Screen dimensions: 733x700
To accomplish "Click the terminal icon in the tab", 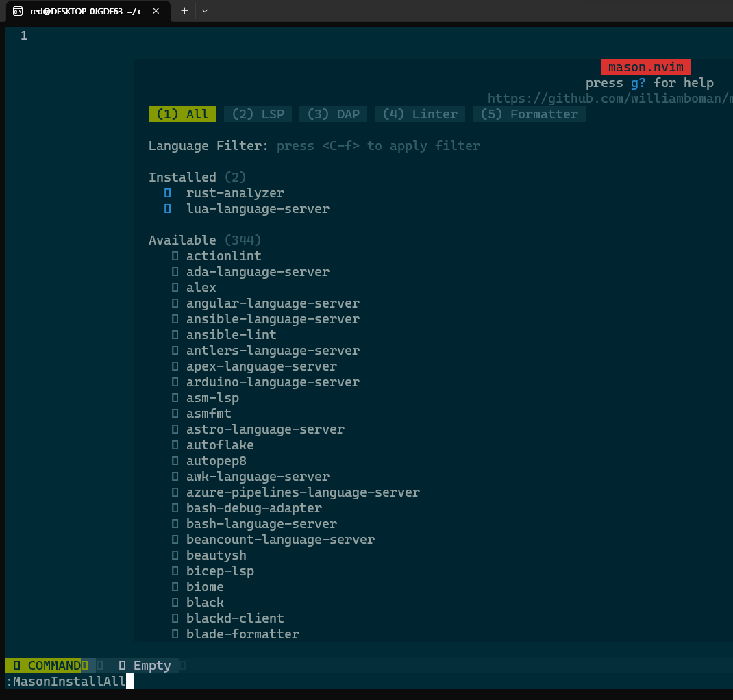I will coord(18,11).
